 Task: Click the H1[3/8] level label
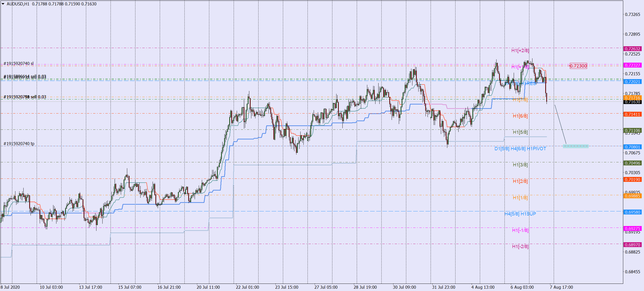(x=520, y=165)
